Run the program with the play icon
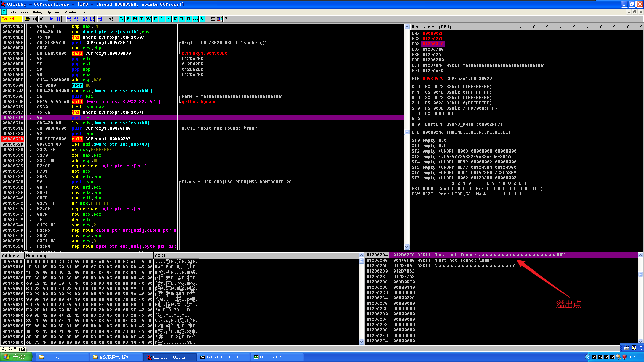The height and width of the screenshot is (362, 644). (52, 19)
